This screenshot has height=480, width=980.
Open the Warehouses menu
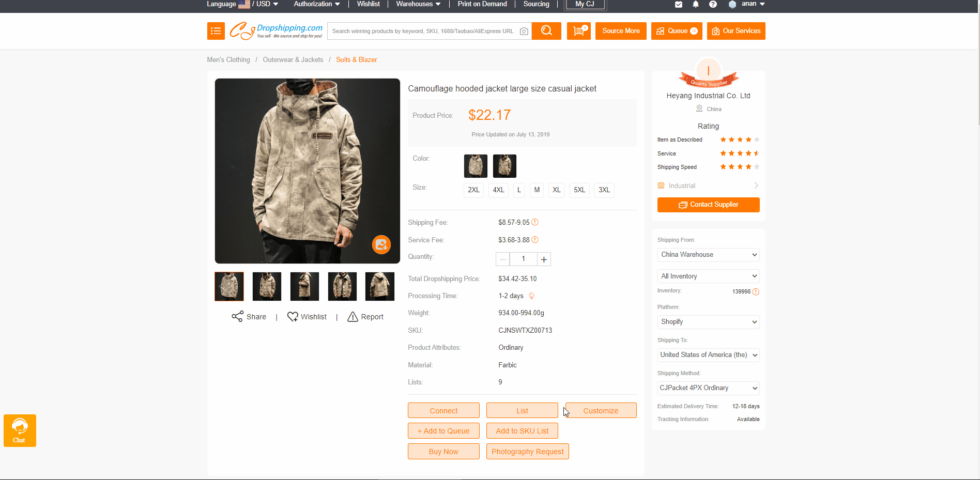[418, 4]
